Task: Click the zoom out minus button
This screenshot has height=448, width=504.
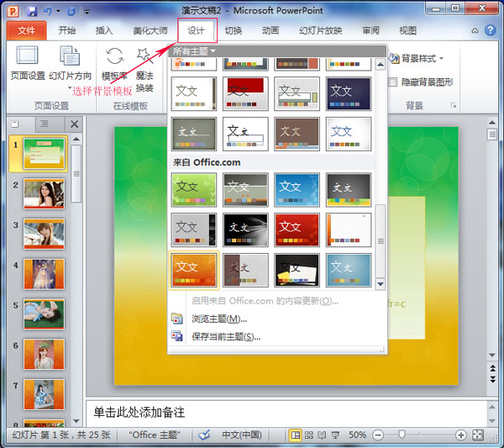Action: 378,435
